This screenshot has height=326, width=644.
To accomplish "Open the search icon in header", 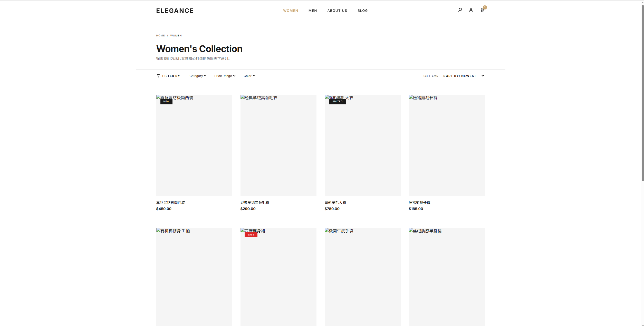I will pos(459,10).
